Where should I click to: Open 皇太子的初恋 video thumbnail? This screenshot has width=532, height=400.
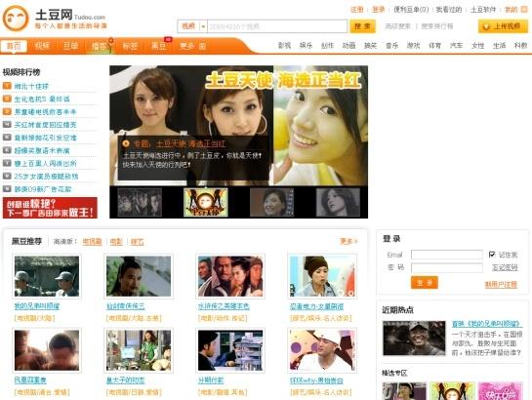(139, 350)
